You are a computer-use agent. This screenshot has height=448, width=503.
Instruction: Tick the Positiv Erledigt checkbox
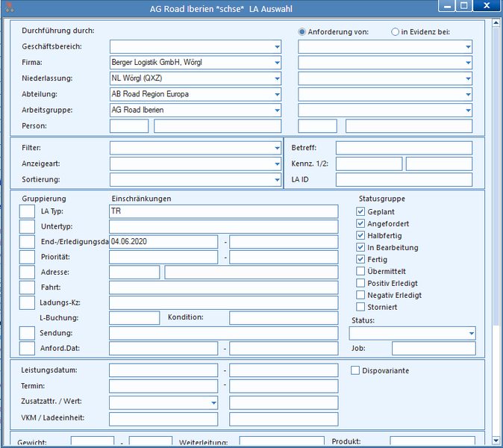click(x=360, y=283)
